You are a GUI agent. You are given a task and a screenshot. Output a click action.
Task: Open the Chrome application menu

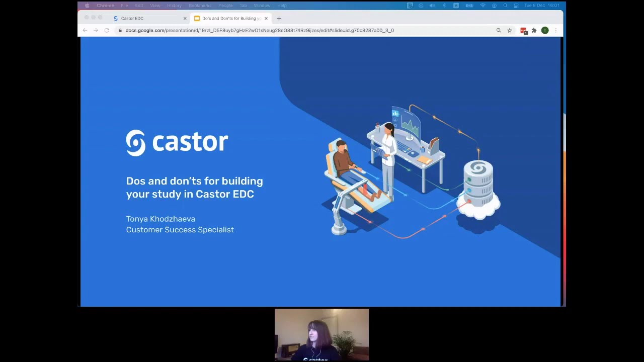105,6
